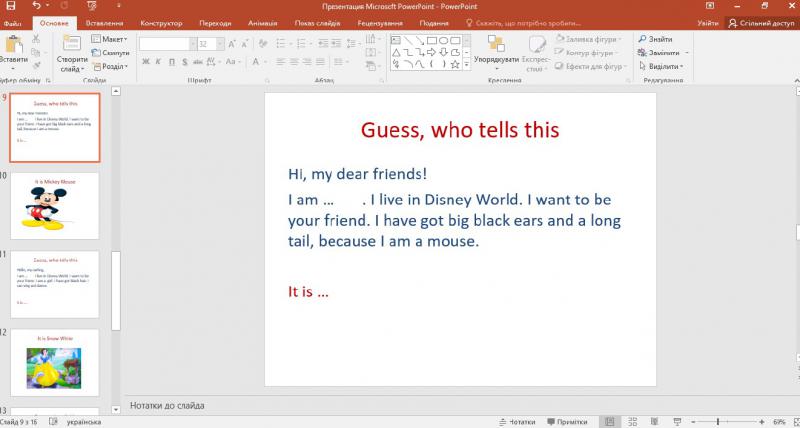This screenshot has height=428, width=800.
Task: Open ribbon display options icon in title bar
Action: (x=710, y=6)
